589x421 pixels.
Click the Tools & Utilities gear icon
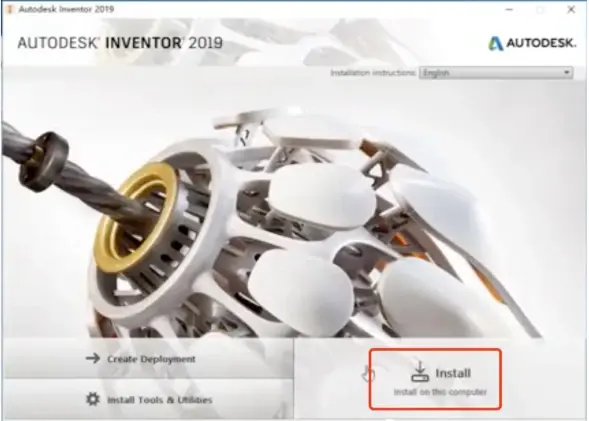click(93, 398)
